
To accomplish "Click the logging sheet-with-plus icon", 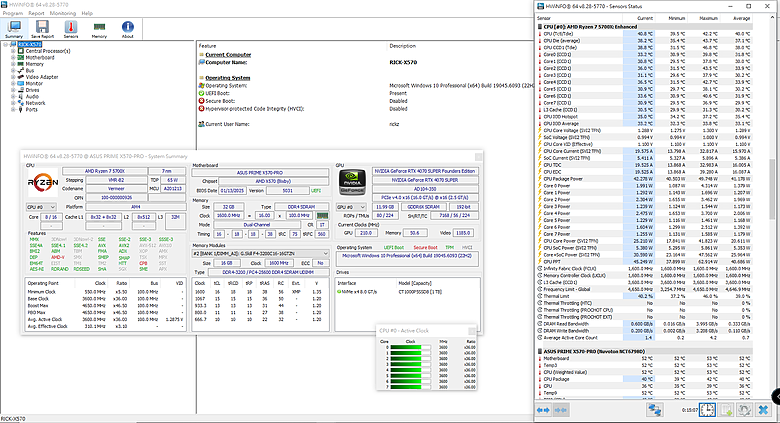I will (726, 410).
